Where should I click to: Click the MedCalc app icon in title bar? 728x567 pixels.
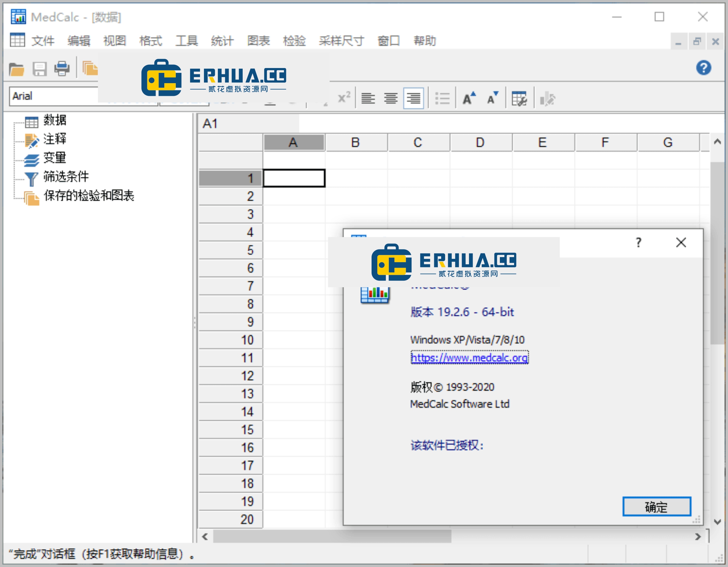point(18,17)
